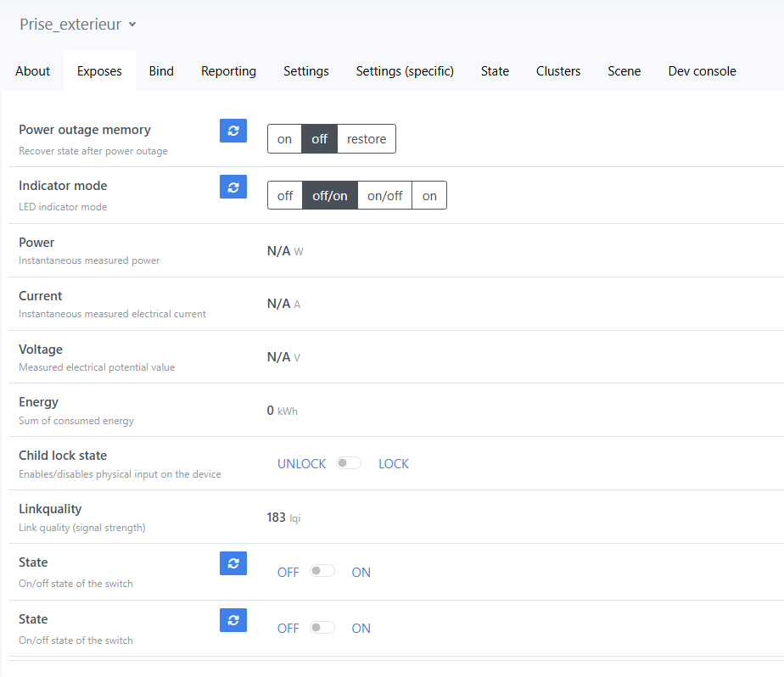
Task: Set Power outage memory to on
Action: 284,139
